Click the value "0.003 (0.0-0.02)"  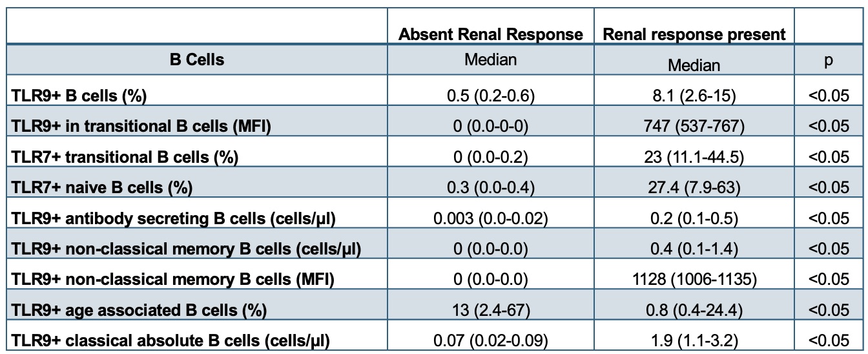[x=491, y=218]
